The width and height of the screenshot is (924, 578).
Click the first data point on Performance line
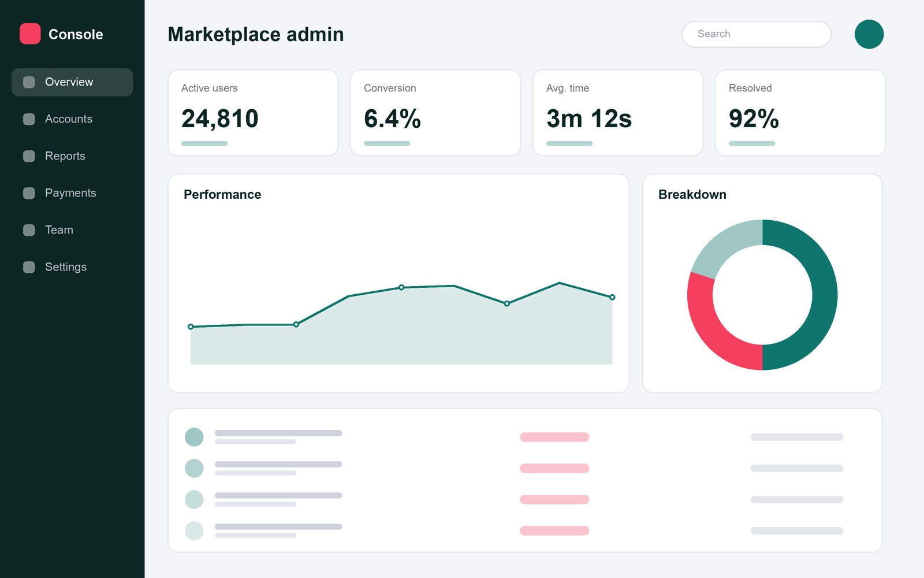[191, 327]
